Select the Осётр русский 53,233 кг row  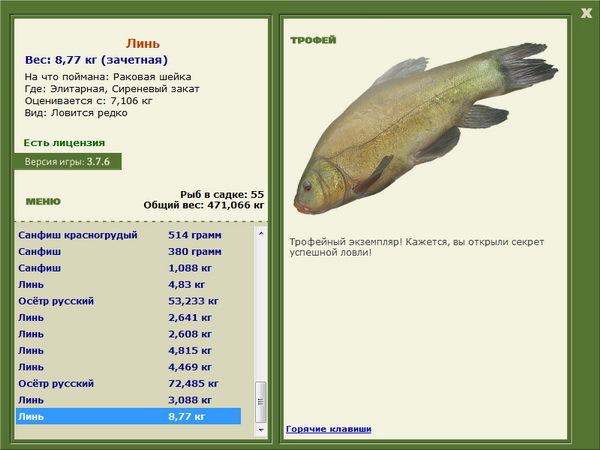pos(129,301)
